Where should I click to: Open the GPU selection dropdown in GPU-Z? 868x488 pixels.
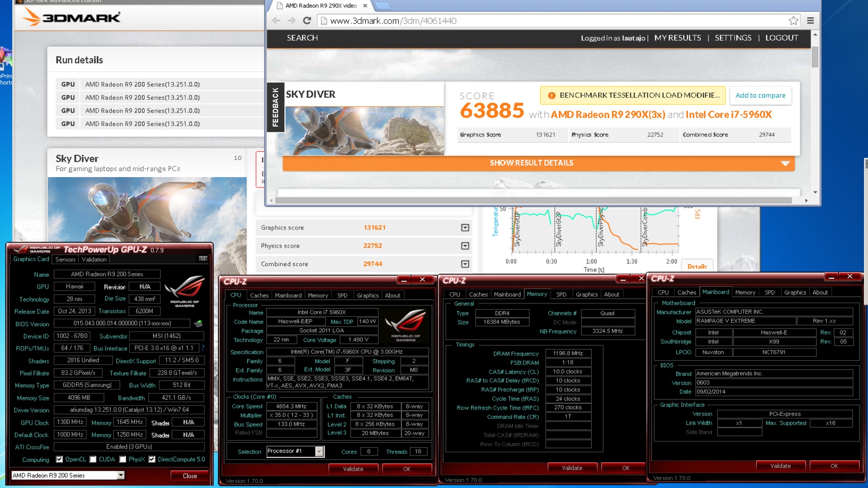(x=121, y=475)
